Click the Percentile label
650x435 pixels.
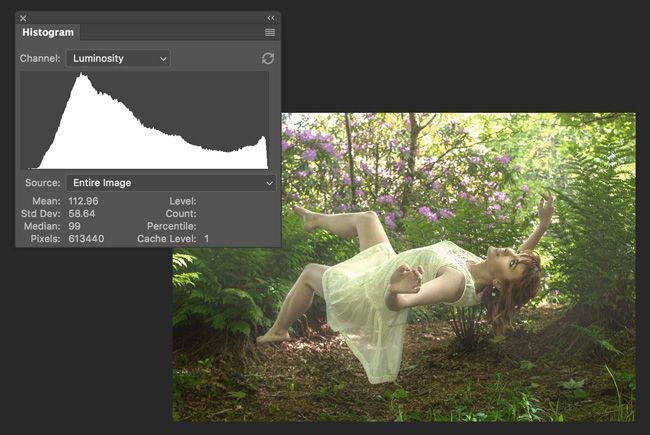pyautogui.click(x=172, y=226)
